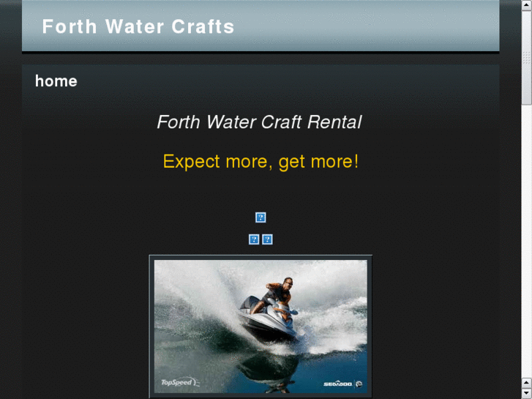Click the rider on the jet ski
Image resolution: width=532 pixels, height=399 pixels.
coord(277,294)
